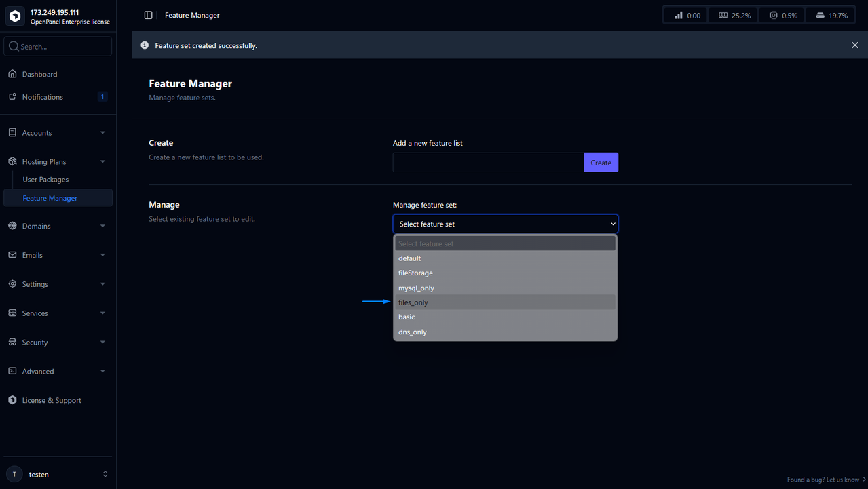Click the Select feature set combo box
Viewport: 868px width, 489px height.
(x=506, y=224)
